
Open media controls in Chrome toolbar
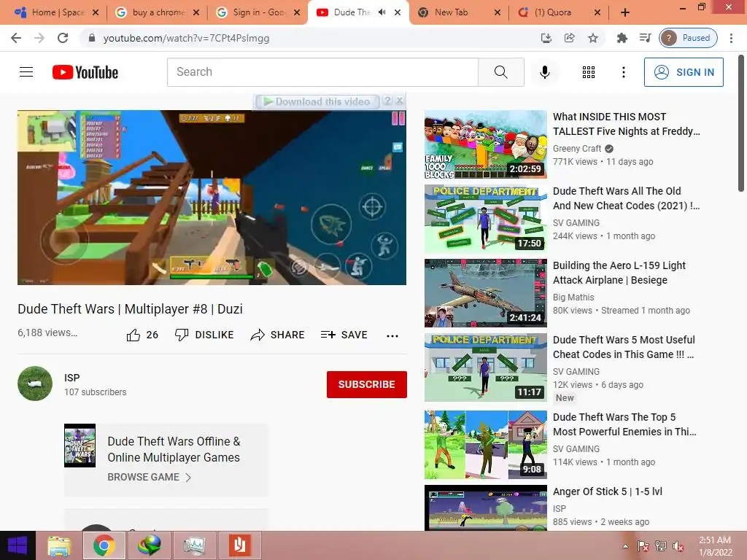(645, 38)
